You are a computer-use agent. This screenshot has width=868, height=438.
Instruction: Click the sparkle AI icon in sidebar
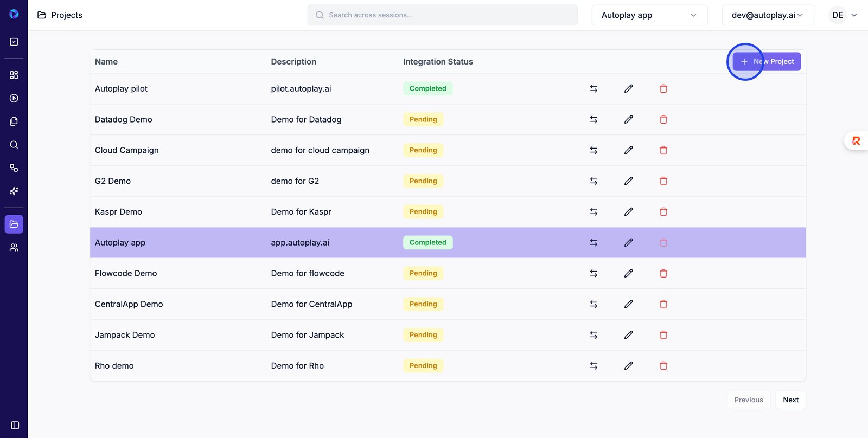tap(14, 191)
